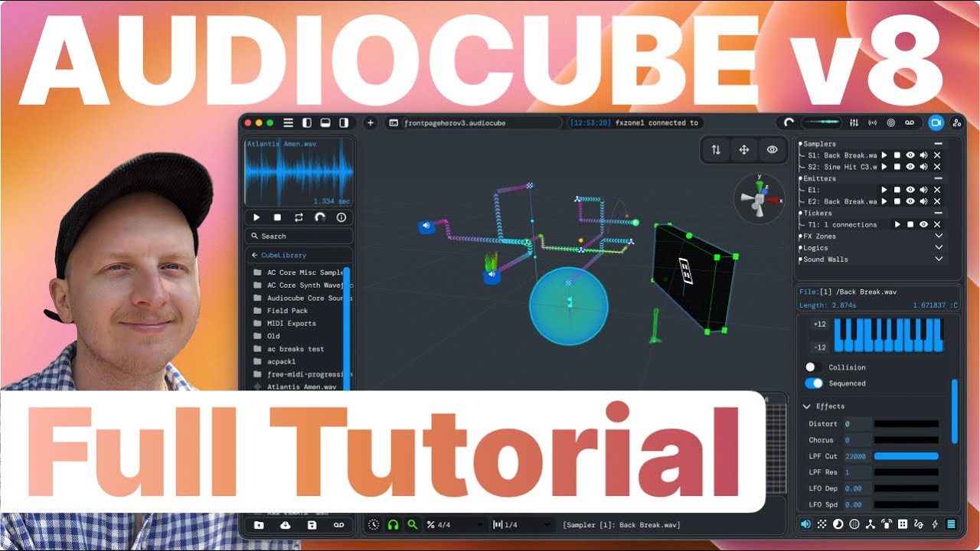Select the globe grid tab icon

[854, 524]
